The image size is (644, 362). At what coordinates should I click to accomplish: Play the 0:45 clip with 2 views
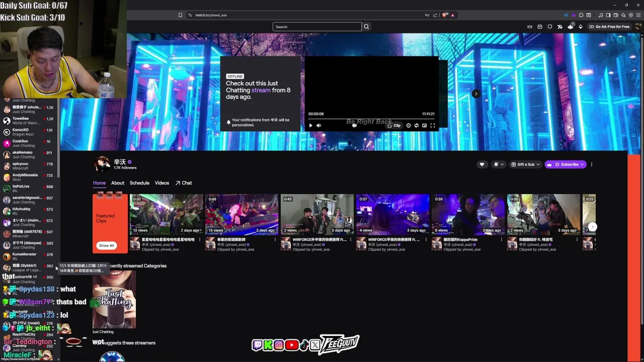[x=317, y=214]
